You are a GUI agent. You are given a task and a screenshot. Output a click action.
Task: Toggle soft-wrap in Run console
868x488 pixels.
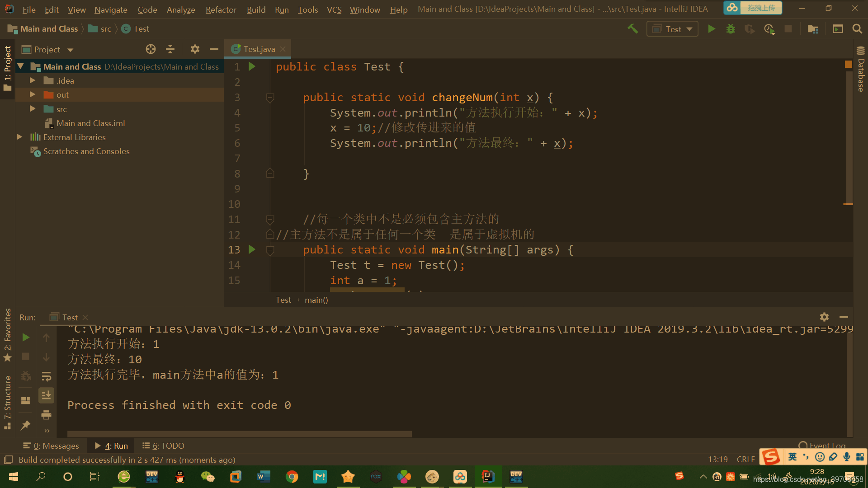[46, 376]
